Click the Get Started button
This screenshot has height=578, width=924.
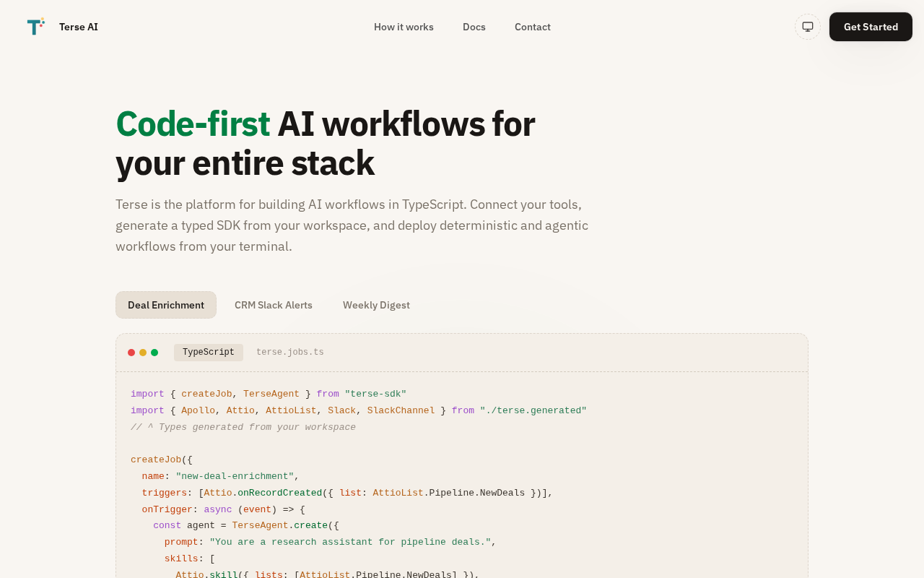(871, 27)
